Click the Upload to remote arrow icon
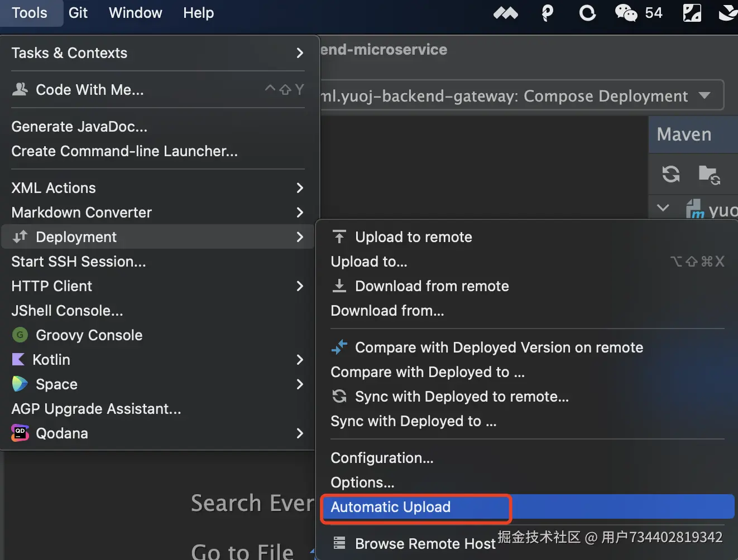This screenshot has height=560, width=738. 339,237
